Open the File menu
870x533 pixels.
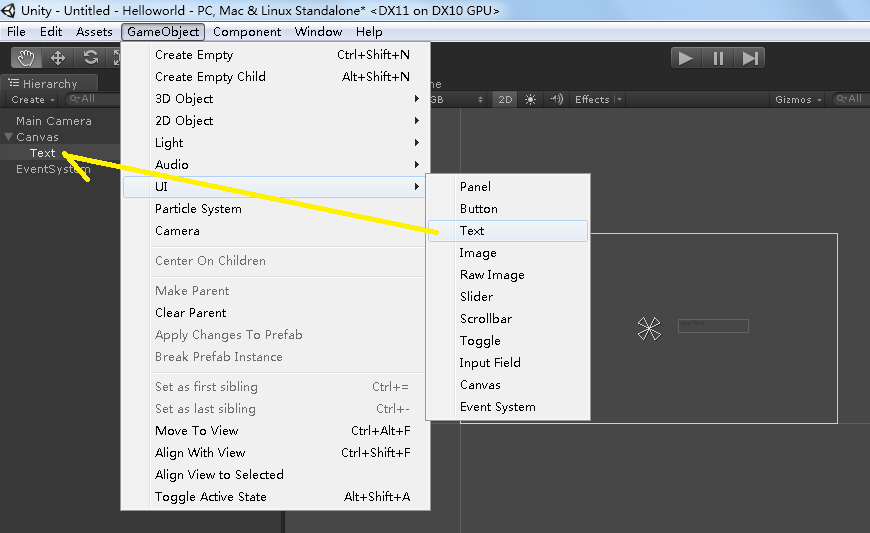(x=16, y=32)
